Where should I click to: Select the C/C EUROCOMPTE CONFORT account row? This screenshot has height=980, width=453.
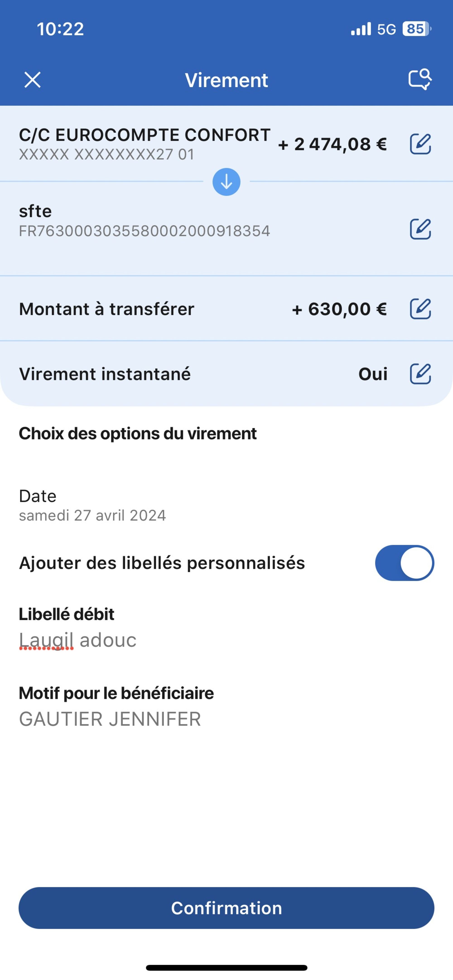[145, 144]
